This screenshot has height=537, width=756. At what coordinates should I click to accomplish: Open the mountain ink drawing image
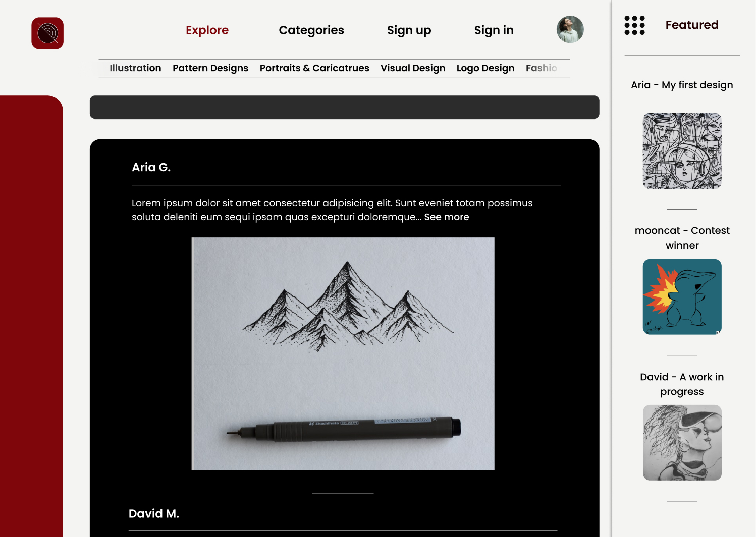click(343, 354)
